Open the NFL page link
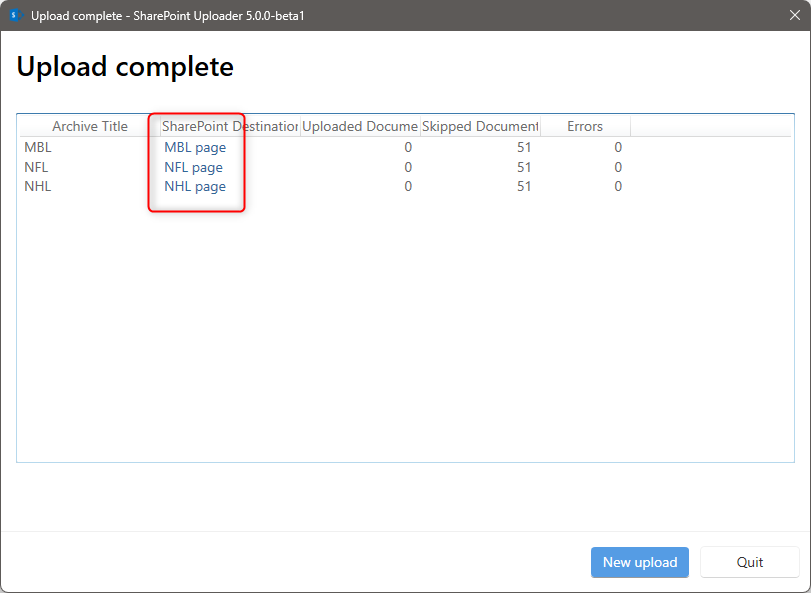Screen dimensions: 811x593 coord(193,167)
